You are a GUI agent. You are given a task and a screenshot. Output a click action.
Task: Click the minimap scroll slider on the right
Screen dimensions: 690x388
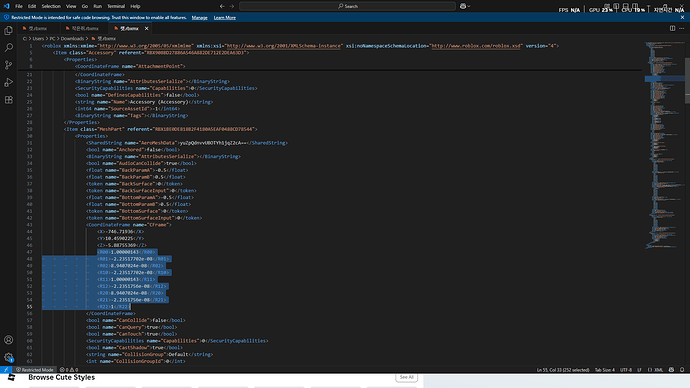[x=687, y=80]
